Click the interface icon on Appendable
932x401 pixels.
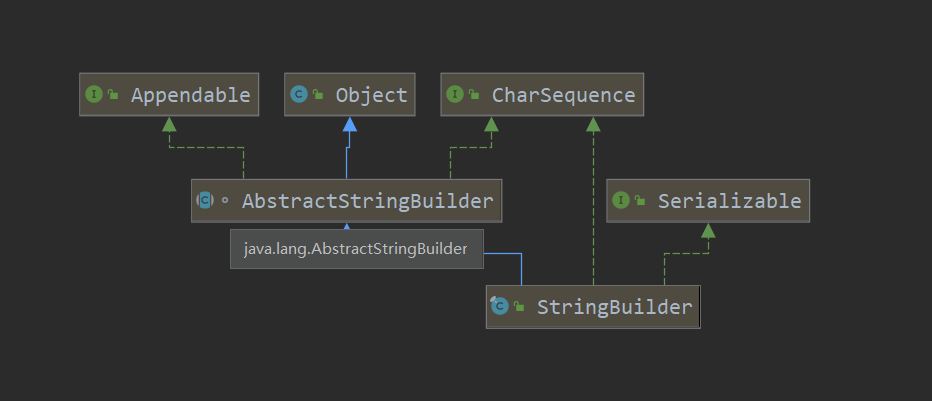[x=95, y=95]
